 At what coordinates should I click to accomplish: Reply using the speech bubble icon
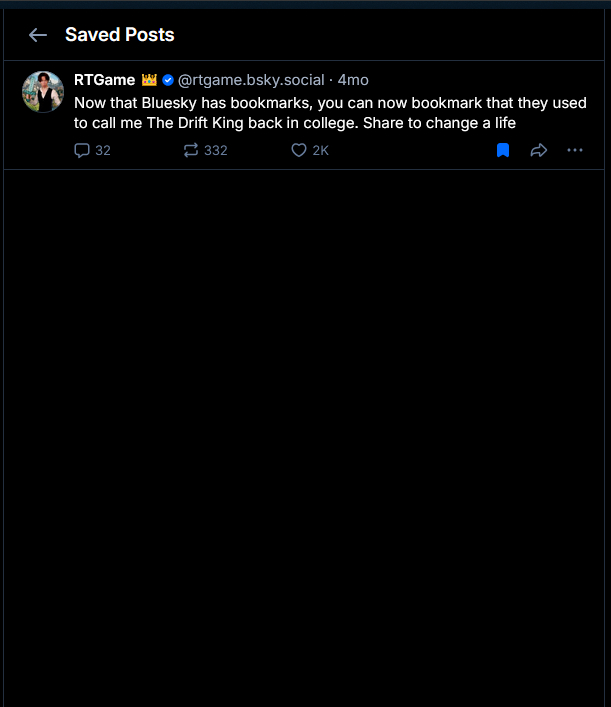point(82,151)
